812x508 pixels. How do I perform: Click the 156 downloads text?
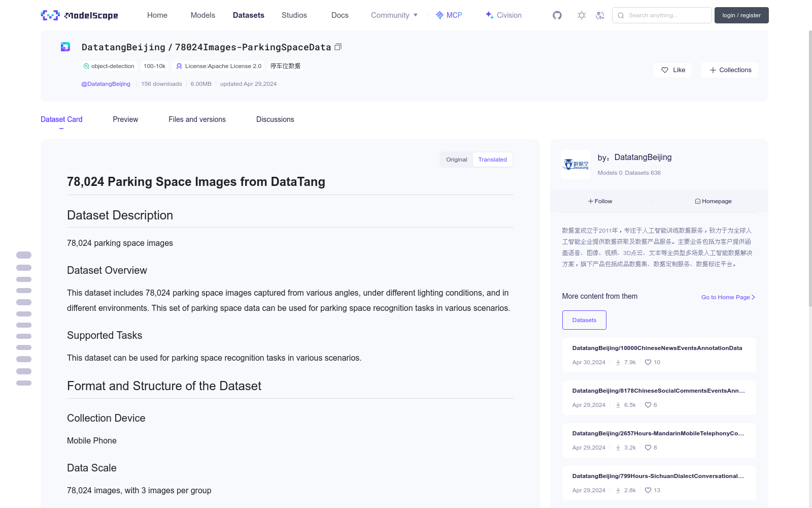(x=161, y=84)
